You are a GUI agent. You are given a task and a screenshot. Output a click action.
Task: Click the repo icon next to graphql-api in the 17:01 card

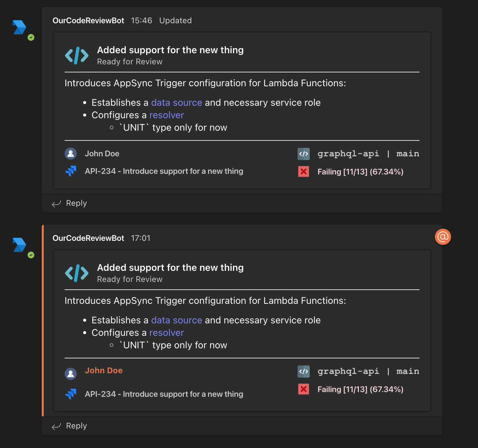point(304,372)
